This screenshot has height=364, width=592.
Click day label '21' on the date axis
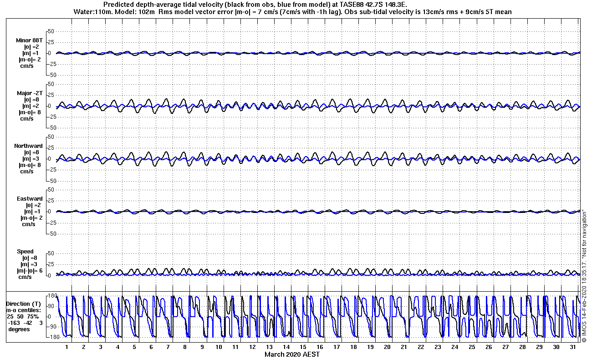(404, 347)
